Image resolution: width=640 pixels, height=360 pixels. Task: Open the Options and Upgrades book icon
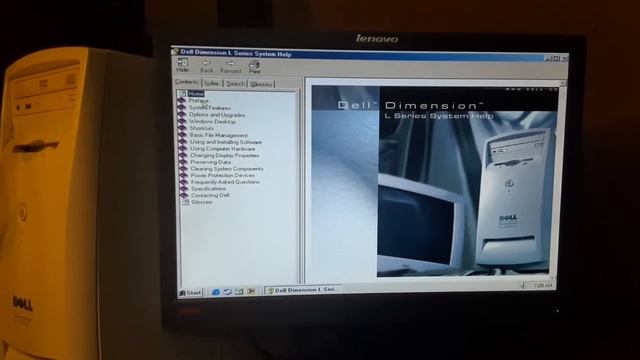[x=182, y=114]
